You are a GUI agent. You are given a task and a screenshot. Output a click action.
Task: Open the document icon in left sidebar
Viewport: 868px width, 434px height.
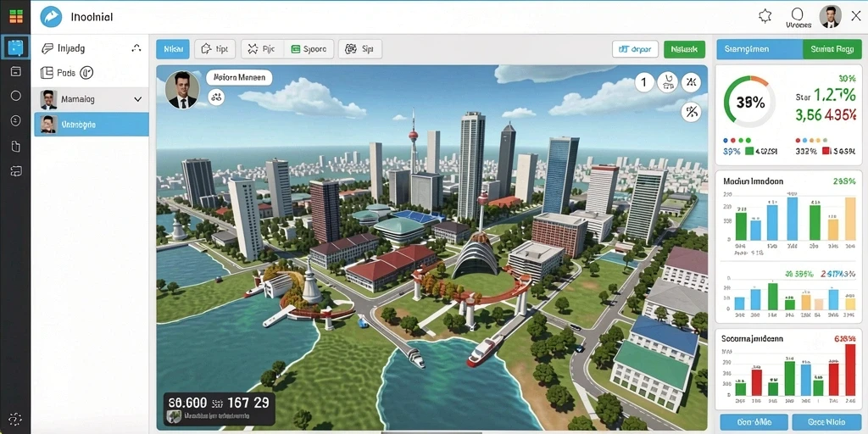click(15, 146)
